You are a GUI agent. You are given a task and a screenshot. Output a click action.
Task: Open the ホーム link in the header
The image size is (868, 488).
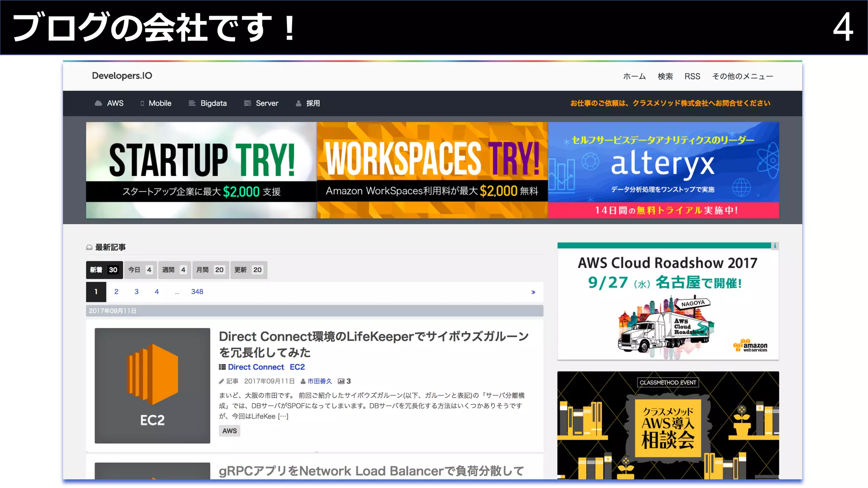point(634,76)
